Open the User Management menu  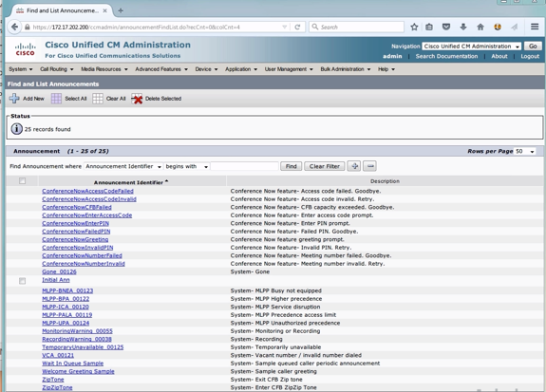coord(289,69)
